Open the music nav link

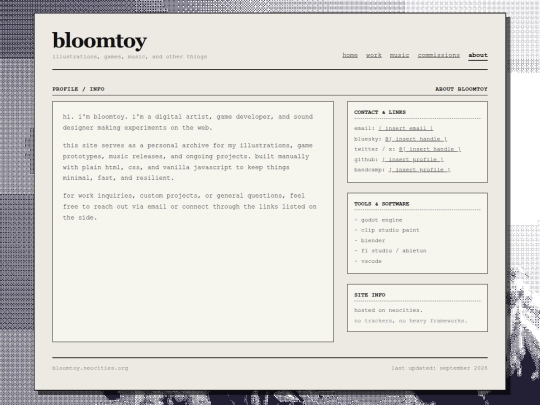(x=399, y=55)
